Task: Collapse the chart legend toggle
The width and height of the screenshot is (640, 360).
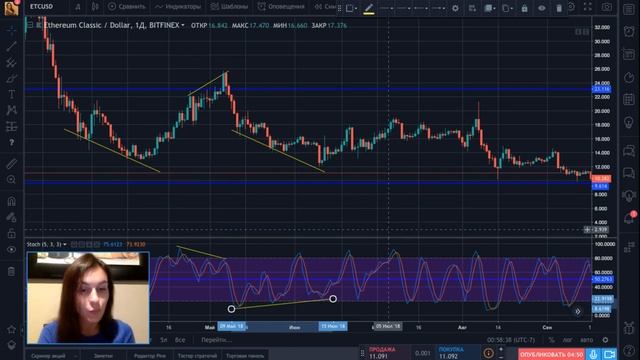Action: (x=30, y=25)
